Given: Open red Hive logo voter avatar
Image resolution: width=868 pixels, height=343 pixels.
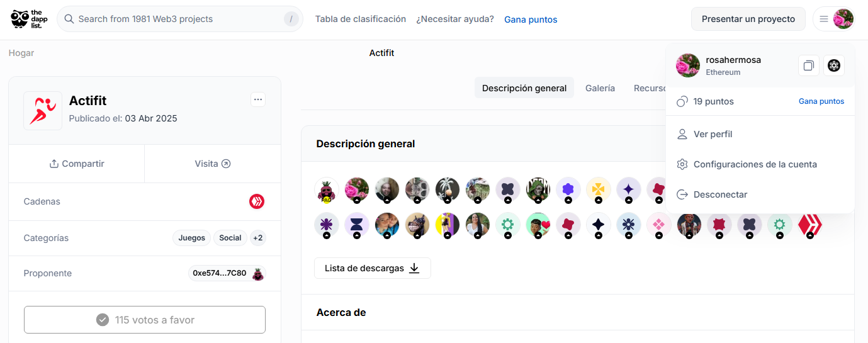Looking at the screenshot, I should point(810,225).
